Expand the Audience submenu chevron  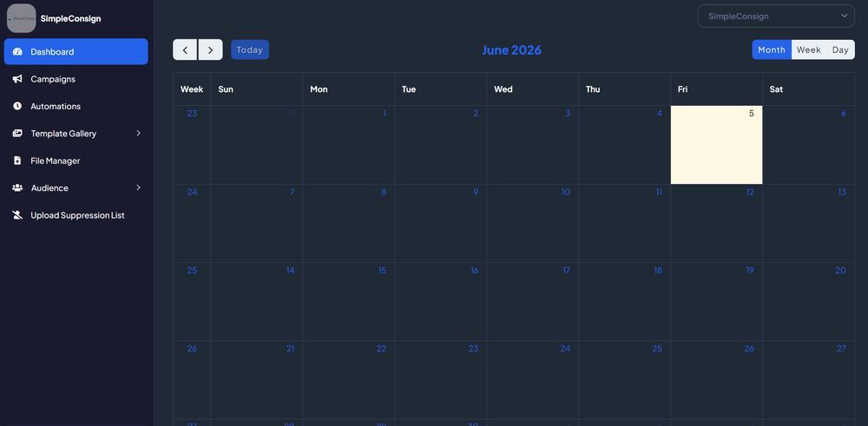click(138, 187)
